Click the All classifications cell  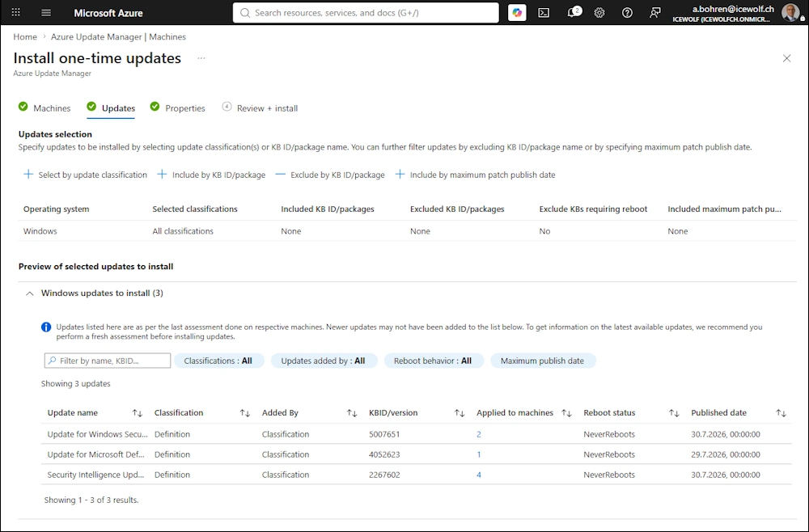coord(183,231)
